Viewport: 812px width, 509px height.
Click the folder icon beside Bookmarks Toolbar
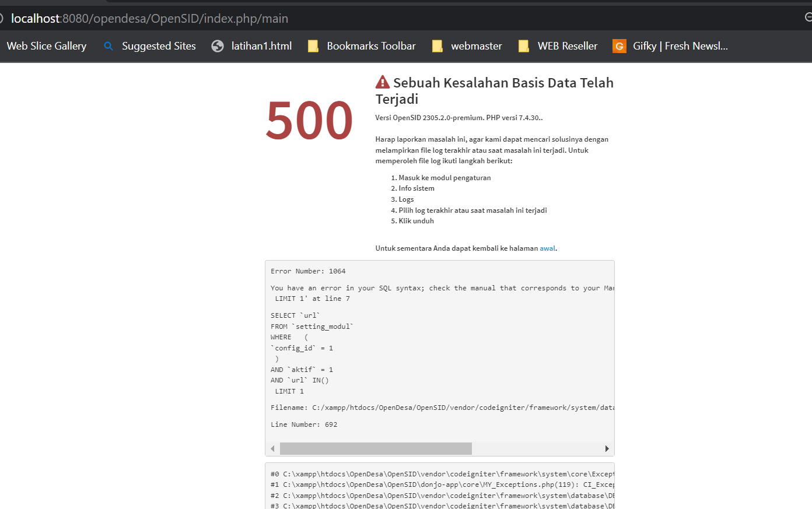(x=313, y=45)
